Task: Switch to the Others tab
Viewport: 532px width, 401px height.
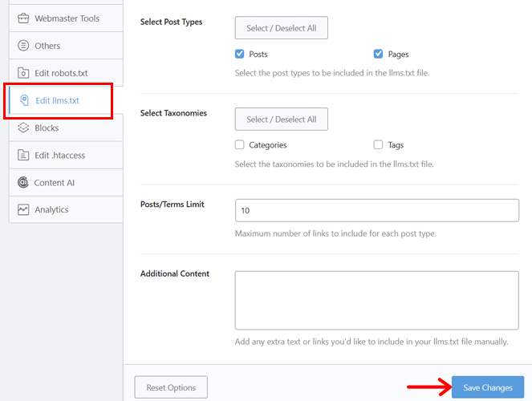Action: click(x=66, y=46)
